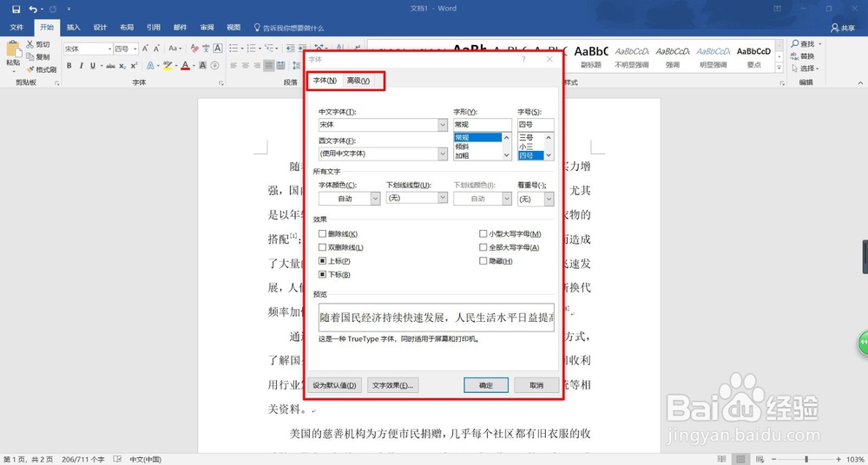Click the Justify alignment icon
This screenshot has width=868, height=465.
coord(269,66)
